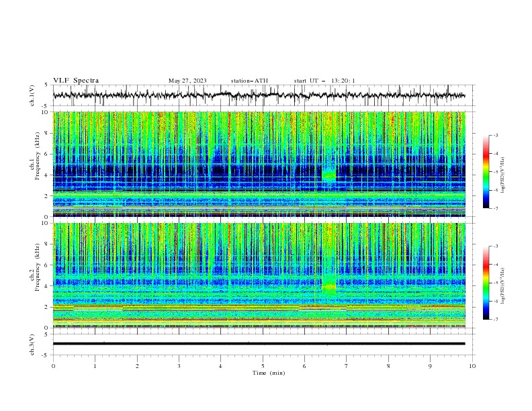The width and height of the screenshot is (532, 411).
Task: Click time axis tick label '7'
Action: point(347,366)
